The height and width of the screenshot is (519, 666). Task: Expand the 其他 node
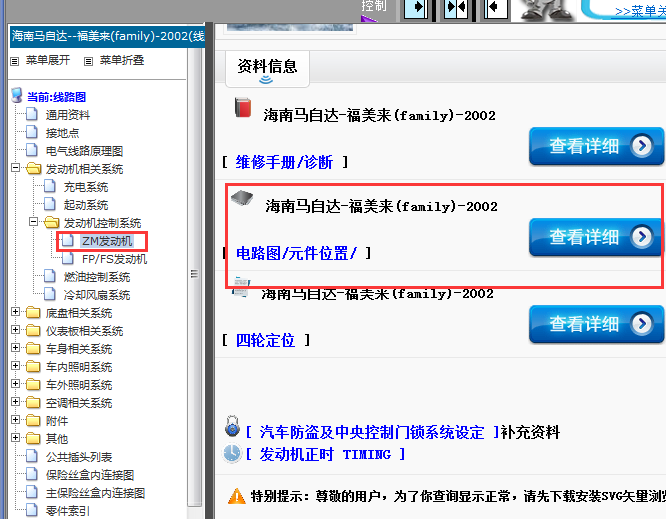point(15,437)
